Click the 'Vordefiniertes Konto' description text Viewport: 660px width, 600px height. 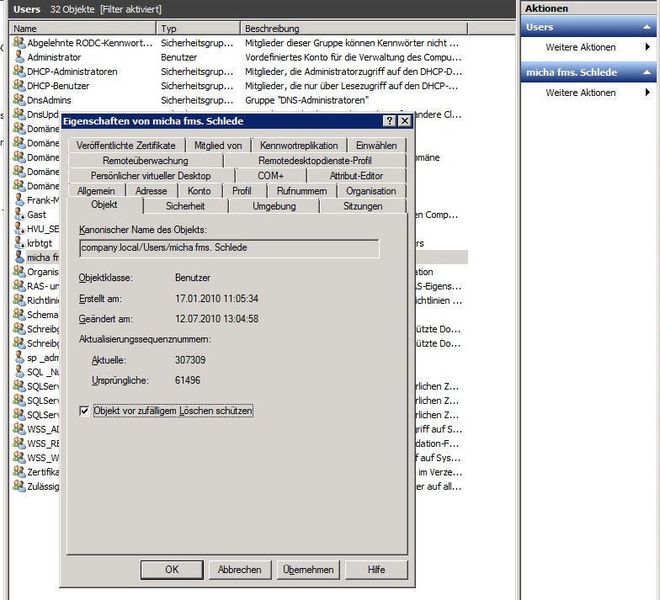pos(353,57)
